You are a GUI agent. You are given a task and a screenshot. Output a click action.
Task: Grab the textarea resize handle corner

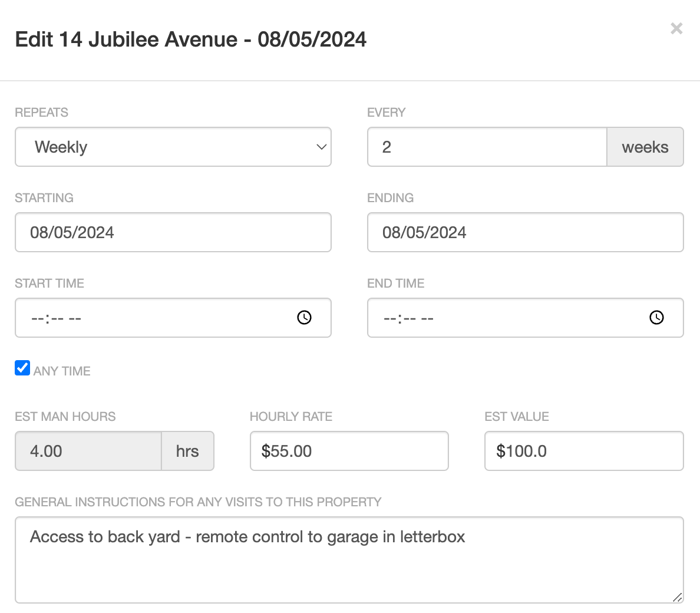pos(677,597)
